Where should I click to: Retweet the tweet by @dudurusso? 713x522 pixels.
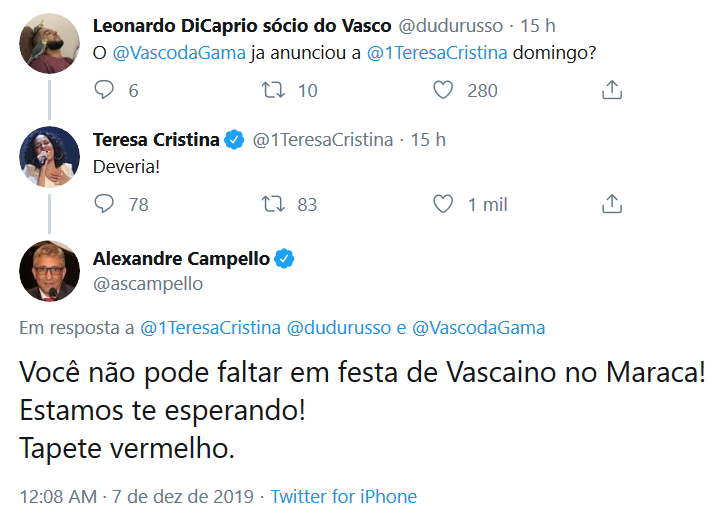click(x=274, y=90)
